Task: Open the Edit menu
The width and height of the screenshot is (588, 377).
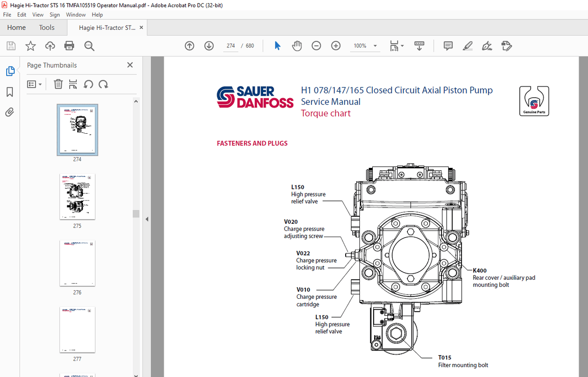Action: point(21,15)
